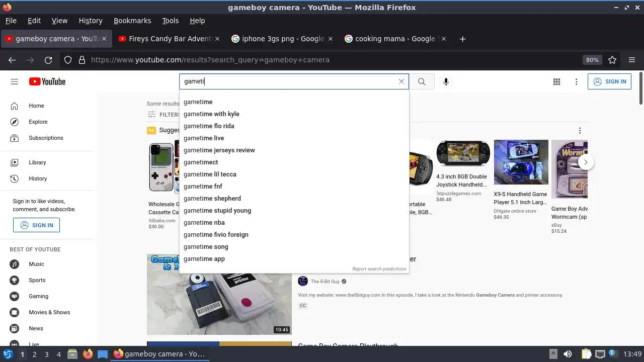Open the History menu
This screenshot has width=644, height=362.
(91, 21)
